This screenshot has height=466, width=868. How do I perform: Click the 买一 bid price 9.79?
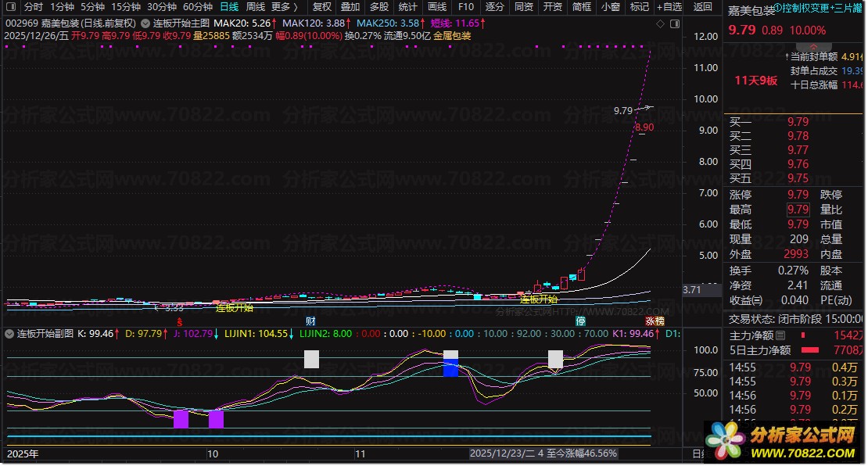(798, 122)
